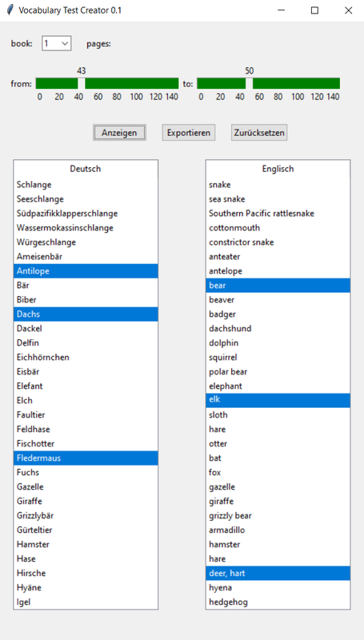364x640 pixels.
Task: Select 'Grizzlybär' in the Deutsch list
Action: (x=86, y=515)
